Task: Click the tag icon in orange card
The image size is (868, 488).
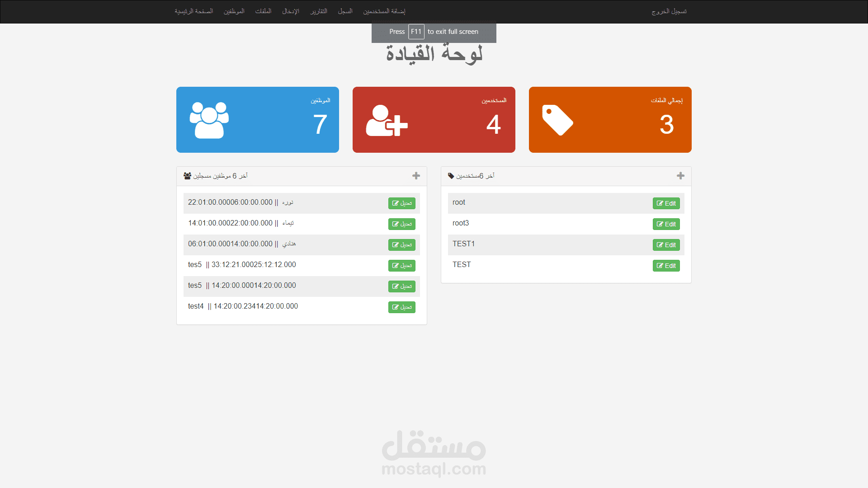Action: pos(557,120)
